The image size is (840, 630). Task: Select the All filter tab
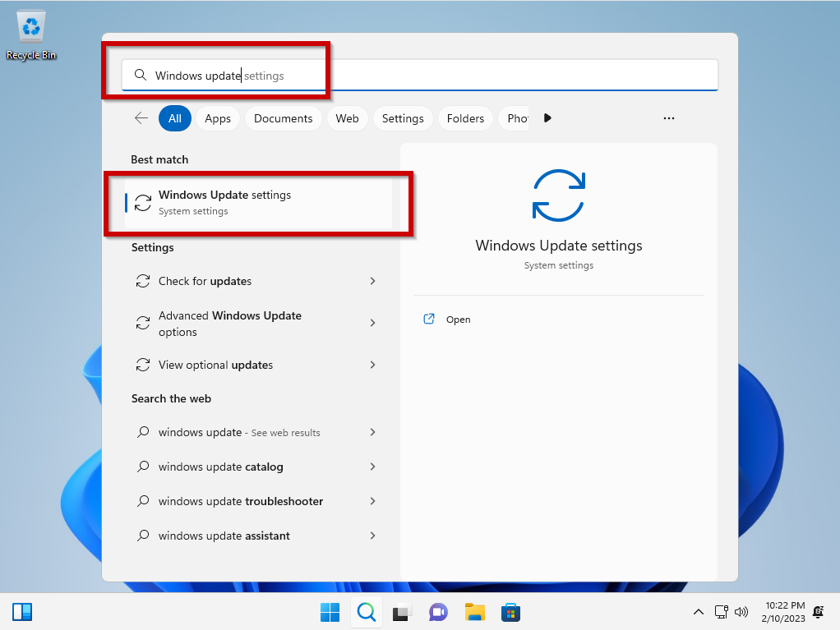[x=175, y=118]
